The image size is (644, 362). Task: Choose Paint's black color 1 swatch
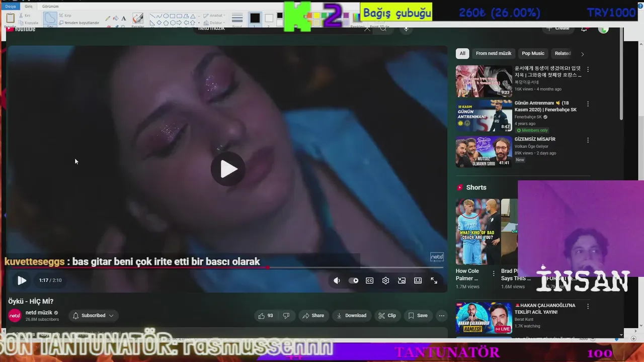[255, 19]
